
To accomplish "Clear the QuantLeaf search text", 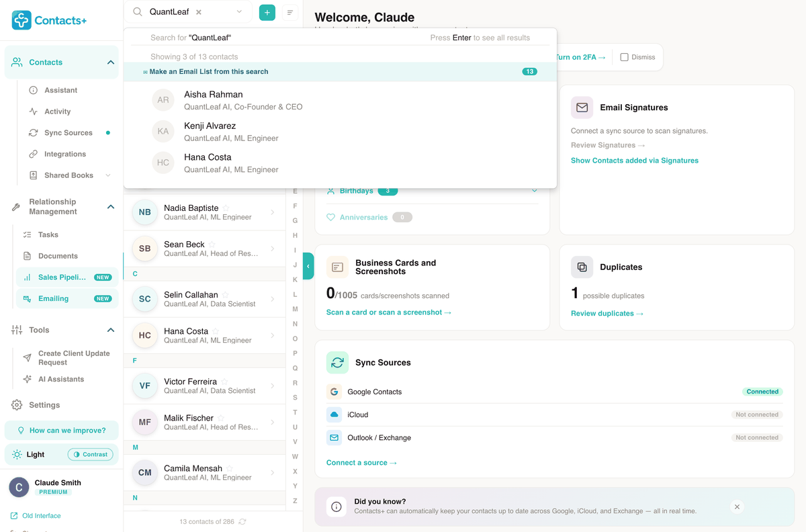I will 198,12.
